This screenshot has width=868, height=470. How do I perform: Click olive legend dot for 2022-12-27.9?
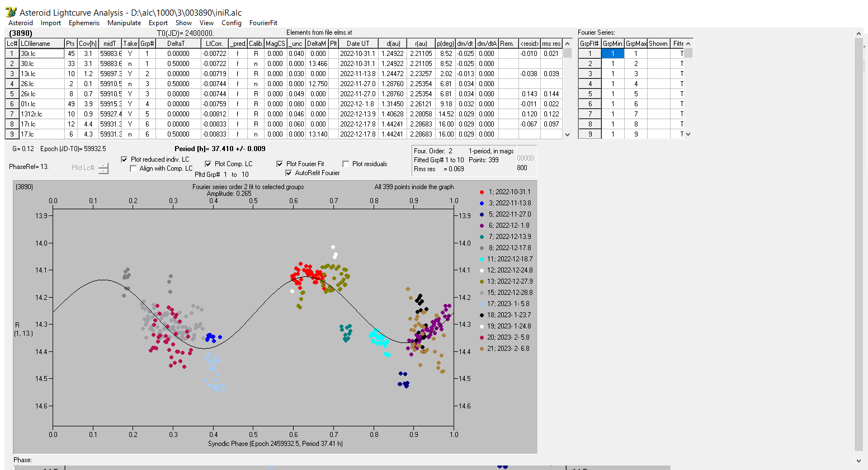482,281
